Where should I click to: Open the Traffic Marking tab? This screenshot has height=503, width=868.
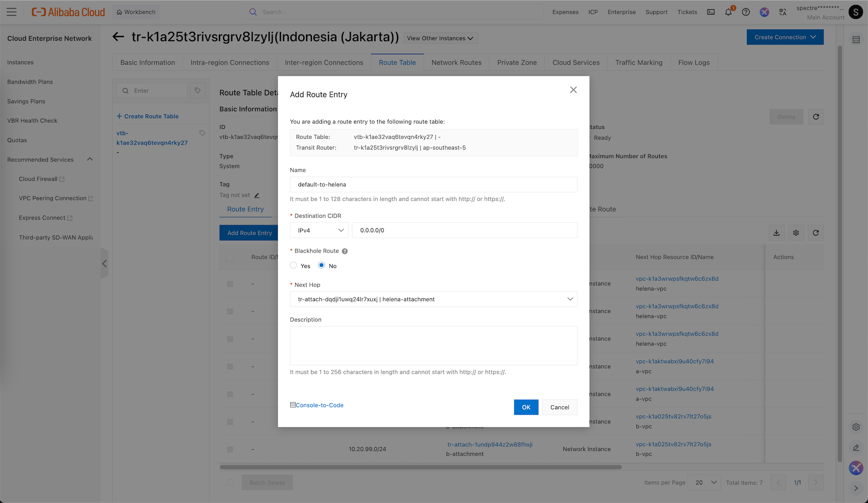tap(638, 62)
